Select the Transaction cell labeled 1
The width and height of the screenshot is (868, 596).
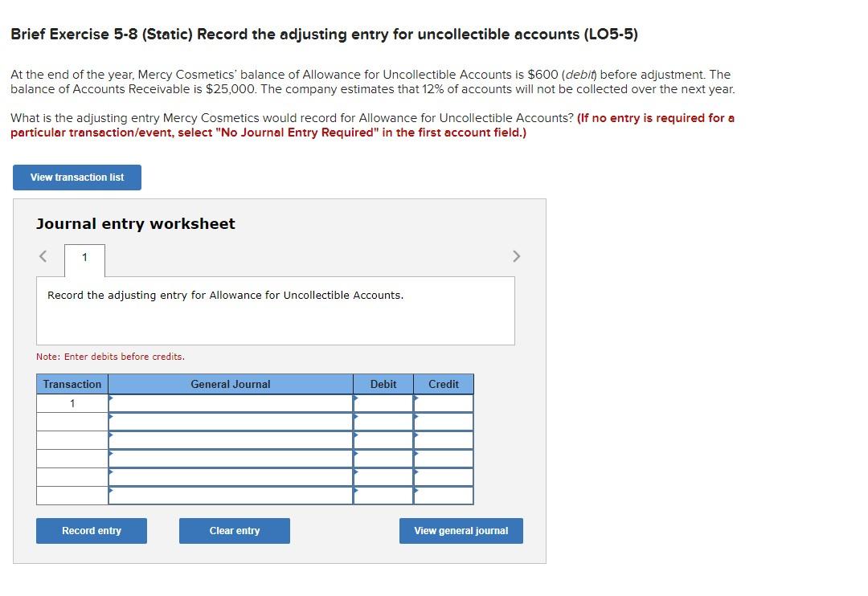coord(72,402)
